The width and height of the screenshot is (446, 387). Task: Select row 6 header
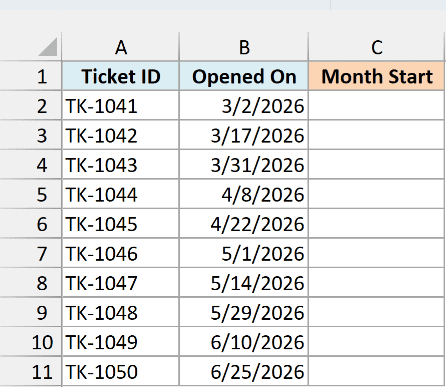[31, 223]
